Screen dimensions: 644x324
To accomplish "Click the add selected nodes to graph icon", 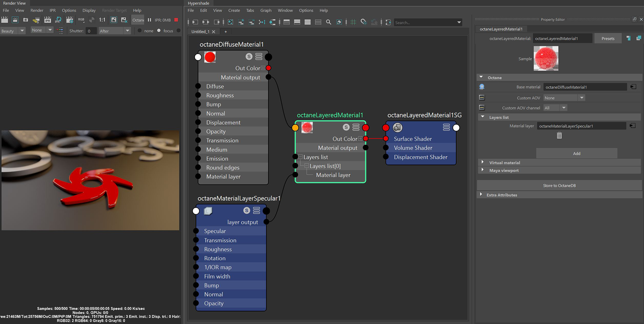I will click(241, 22).
